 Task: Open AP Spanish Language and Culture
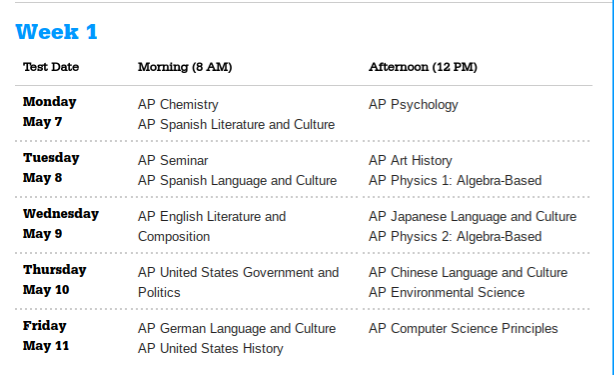click(x=237, y=180)
